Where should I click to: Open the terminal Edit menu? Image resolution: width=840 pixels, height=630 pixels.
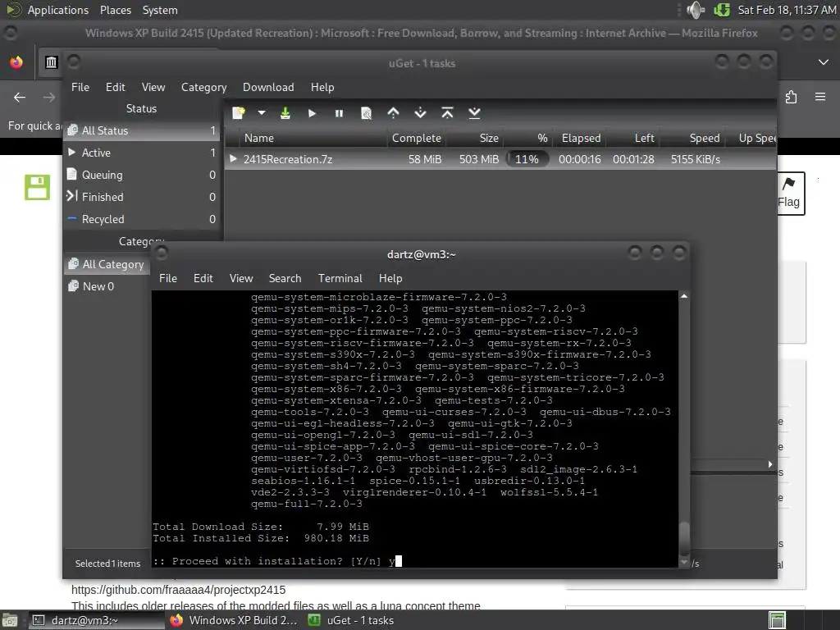tap(203, 279)
